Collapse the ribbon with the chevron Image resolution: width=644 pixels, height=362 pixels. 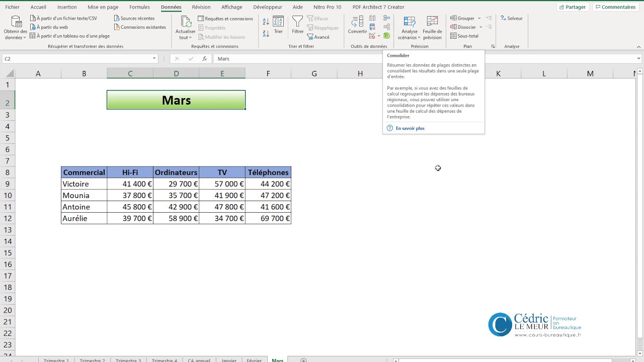point(638,46)
